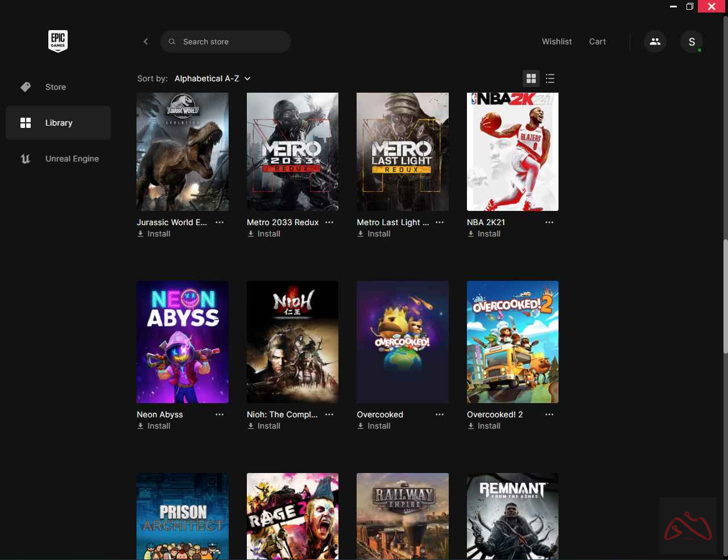Install Neon Abyss
Screen dimensions: 728x560
point(154,426)
